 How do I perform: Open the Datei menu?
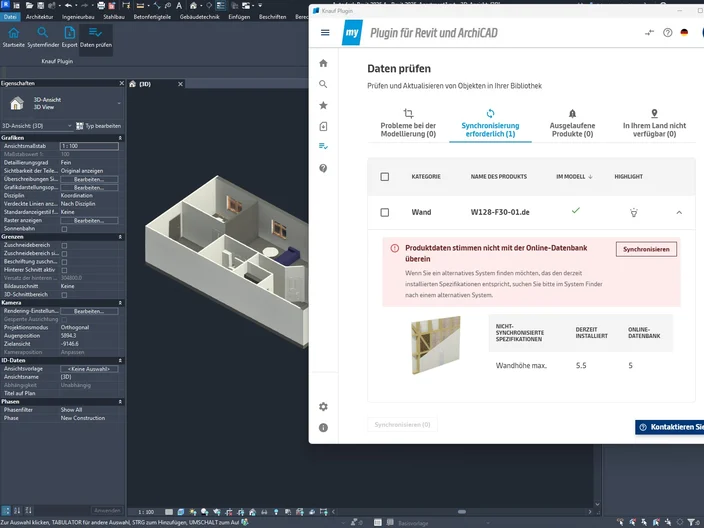(10, 17)
